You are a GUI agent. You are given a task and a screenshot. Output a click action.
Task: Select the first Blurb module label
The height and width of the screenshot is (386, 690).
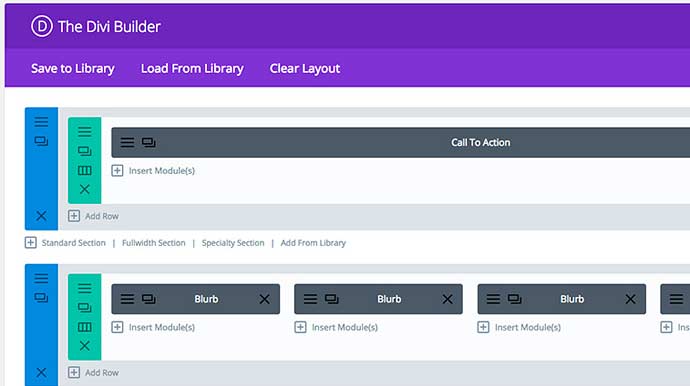tap(206, 299)
